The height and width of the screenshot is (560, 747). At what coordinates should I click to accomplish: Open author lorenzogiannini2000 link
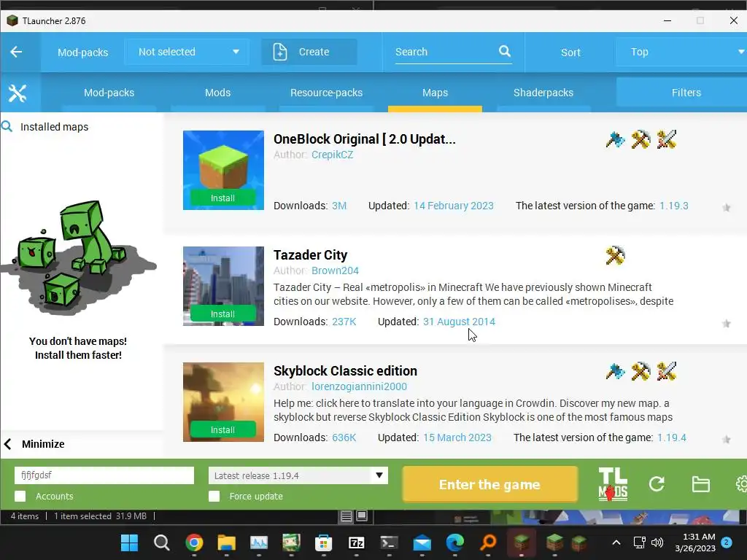(x=359, y=386)
